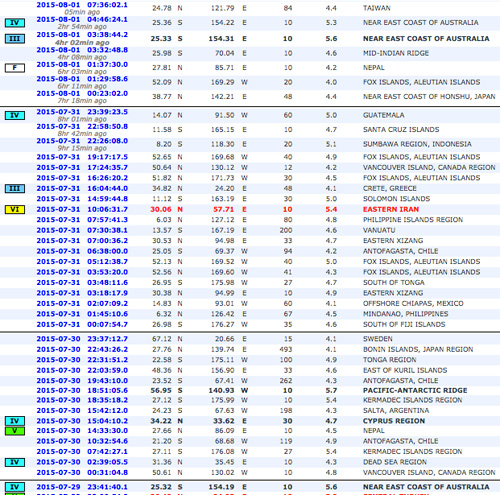Click the IV intensity badge for Dead Sea Region
Viewport: 500px width, 495px height.
15,462
